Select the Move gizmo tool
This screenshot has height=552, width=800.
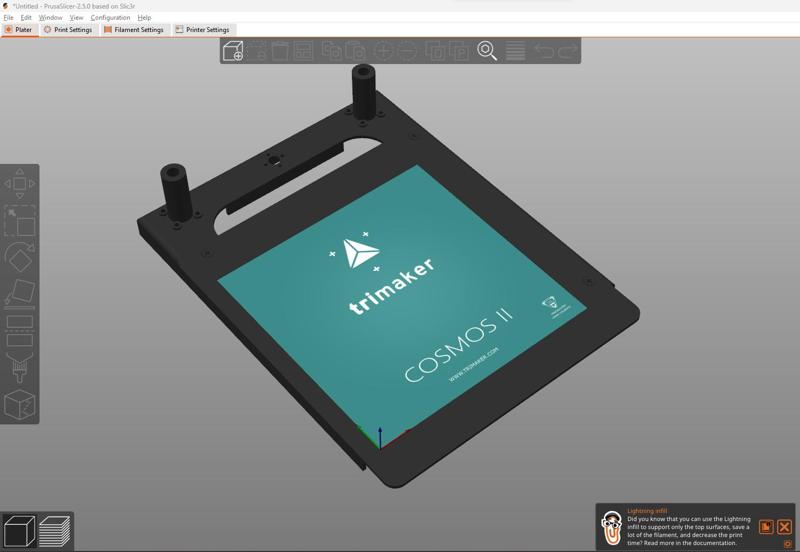pos(19,183)
